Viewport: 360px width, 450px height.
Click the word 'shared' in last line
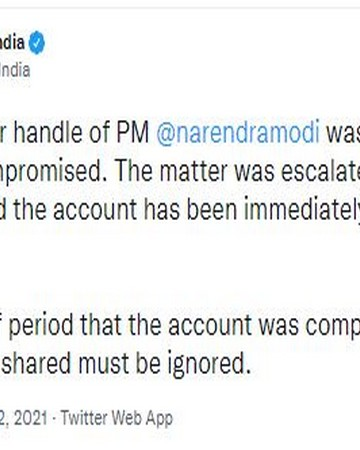click(37, 362)
